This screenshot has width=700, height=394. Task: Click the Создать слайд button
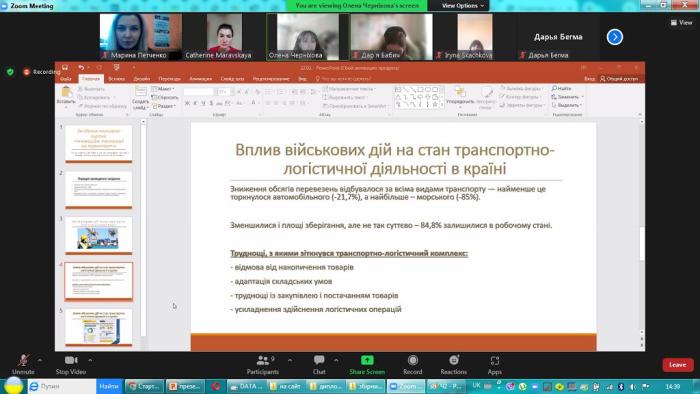click(141, 98)
